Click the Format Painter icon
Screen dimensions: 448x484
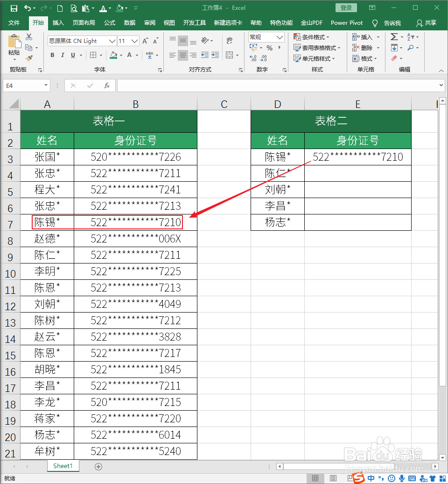(29, 58)
